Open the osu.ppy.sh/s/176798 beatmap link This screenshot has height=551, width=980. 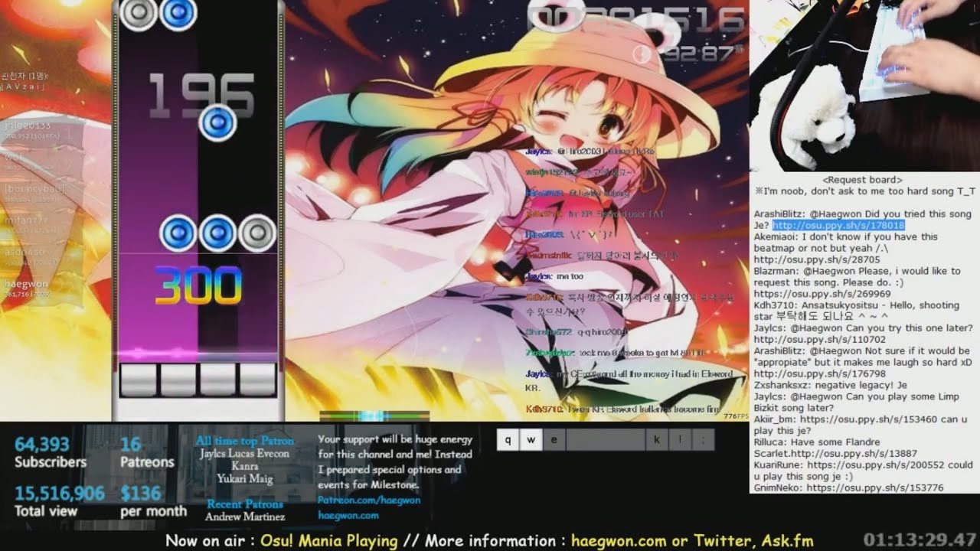click(x=820, y=373)
